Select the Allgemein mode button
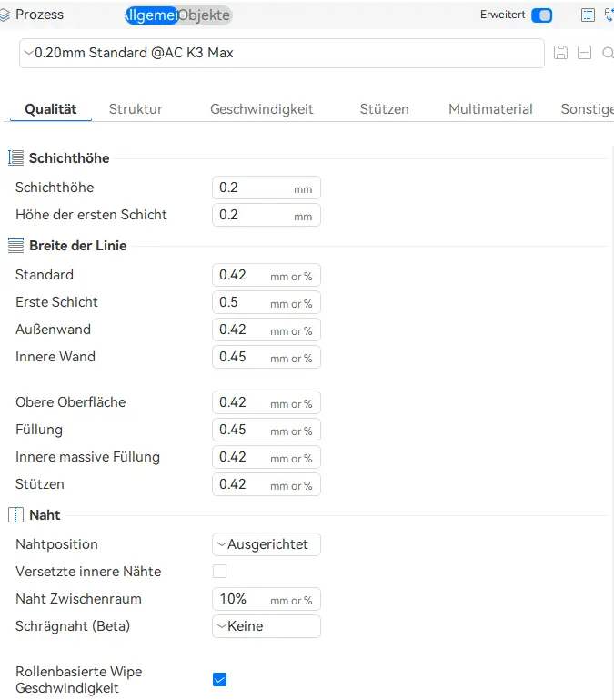 [151, 15]
